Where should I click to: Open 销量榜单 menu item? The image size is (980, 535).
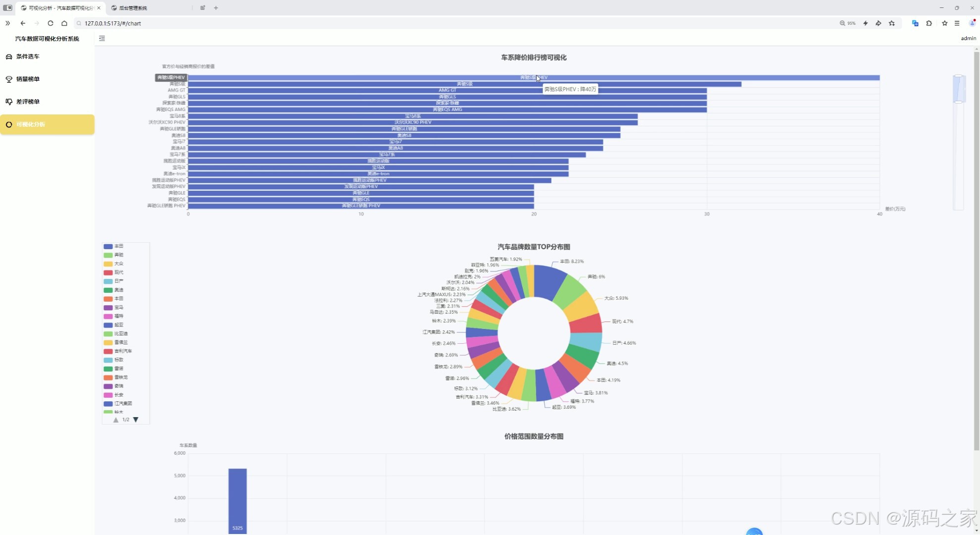(x=28, y=79)
